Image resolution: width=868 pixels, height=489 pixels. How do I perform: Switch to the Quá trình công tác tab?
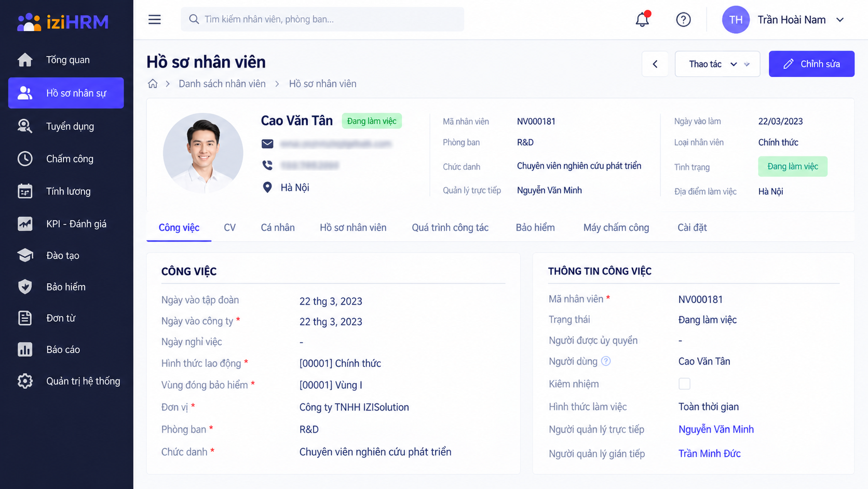pyautogui.click(x=450, y=228)
